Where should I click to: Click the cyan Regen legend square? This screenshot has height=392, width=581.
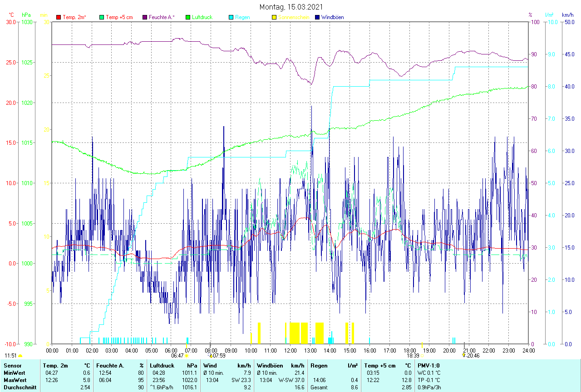231,17
